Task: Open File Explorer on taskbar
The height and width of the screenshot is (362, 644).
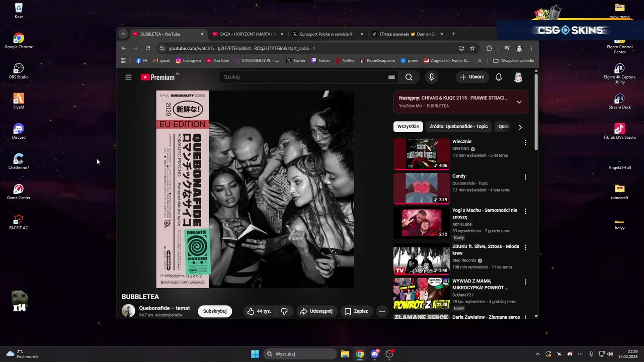Action: pyautogui.click(x=345, y=354)
